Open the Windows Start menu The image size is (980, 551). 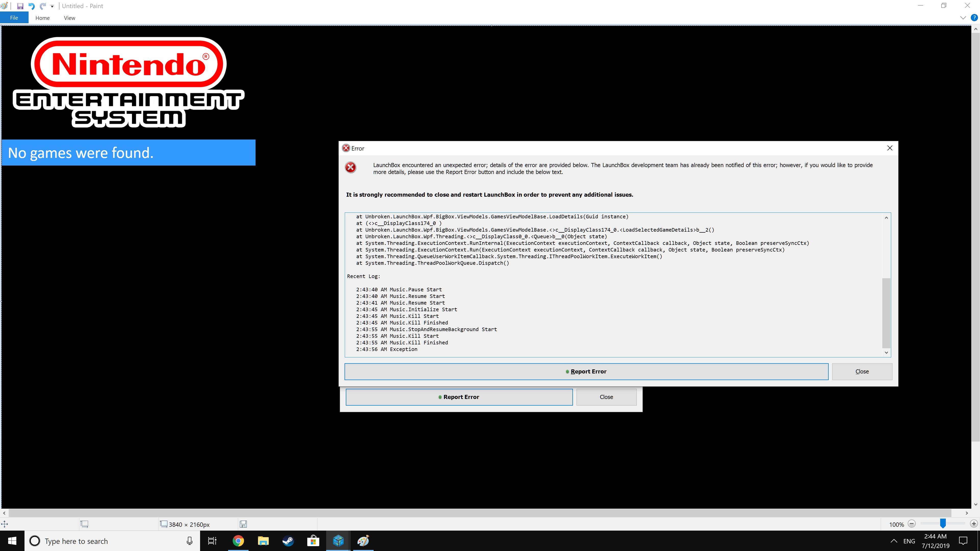point(12,541)
